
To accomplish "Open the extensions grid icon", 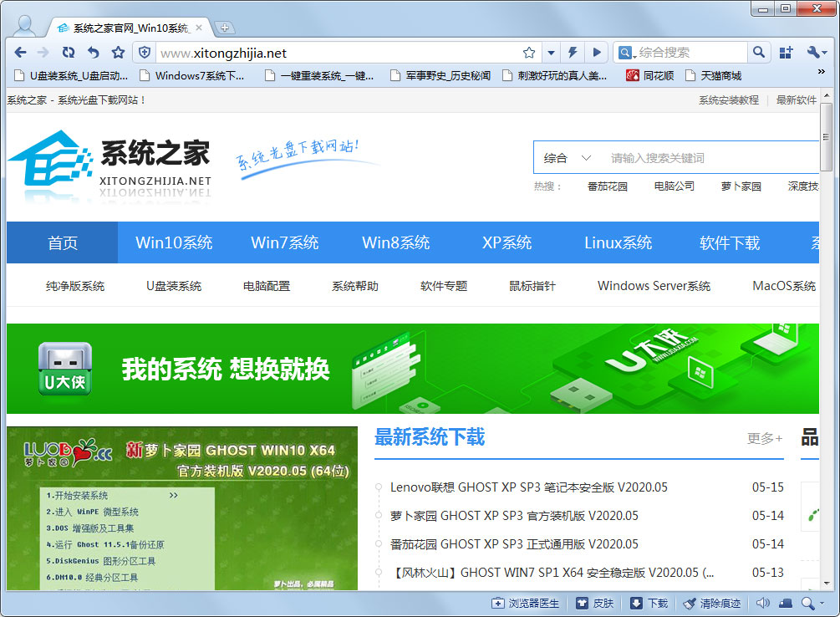I will (785, 52).
